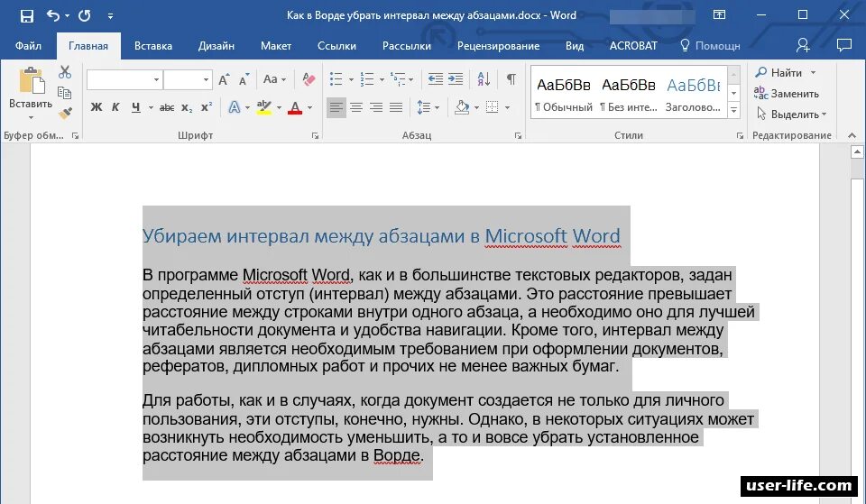
Task: Open the change case Aa dropdown
Action: pyautogui.click(x=274, y=79)
